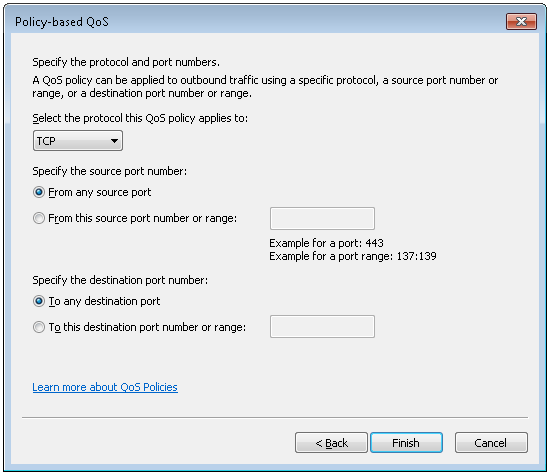The width and height of the screenshot is (549, 473).
Task: Click 'Example for a port range: 137:139' text
Action: (x=353, y=256)
